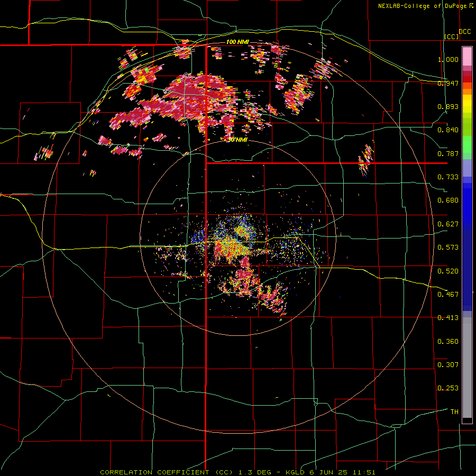
Task: Click the 100 NMI range ring label
Action: 237,42
